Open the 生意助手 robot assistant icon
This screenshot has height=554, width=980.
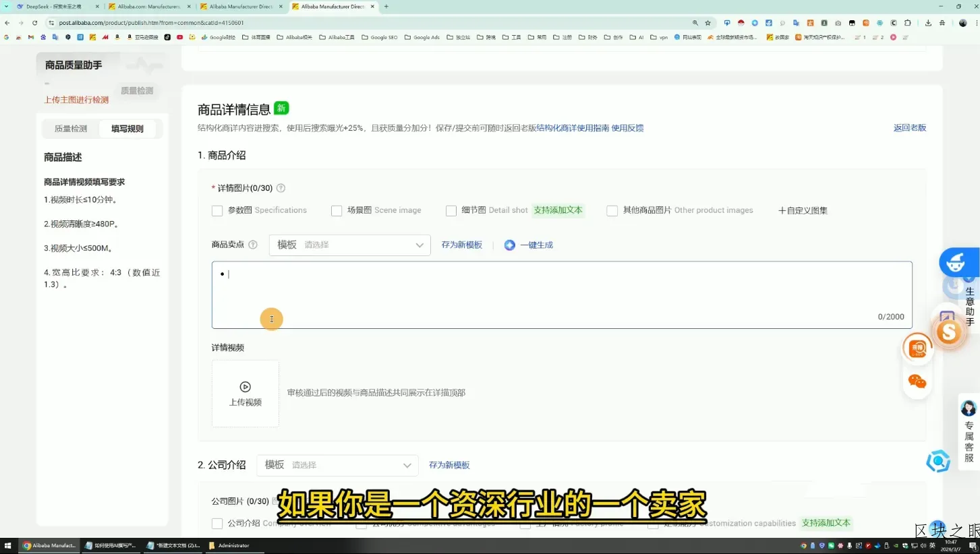(956, 263)
